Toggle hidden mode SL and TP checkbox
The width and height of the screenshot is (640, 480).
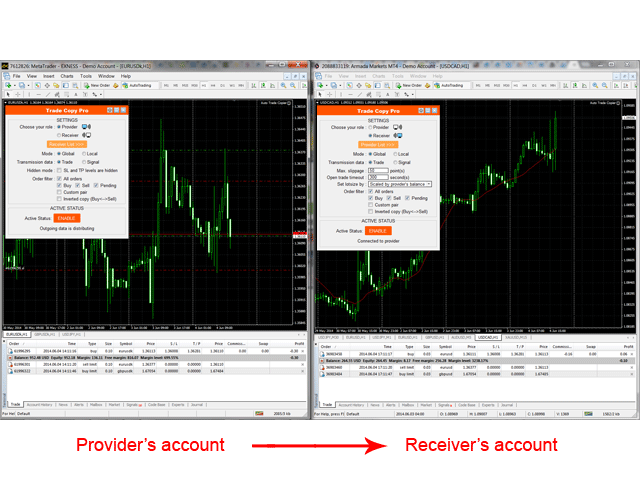[x=59, y=171]
